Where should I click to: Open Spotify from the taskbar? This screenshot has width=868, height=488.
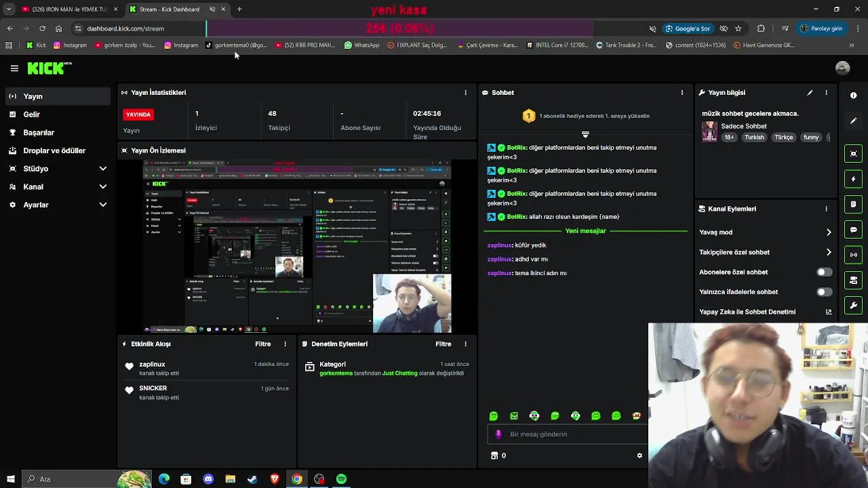pyautogui.click(x=341, y=479)
